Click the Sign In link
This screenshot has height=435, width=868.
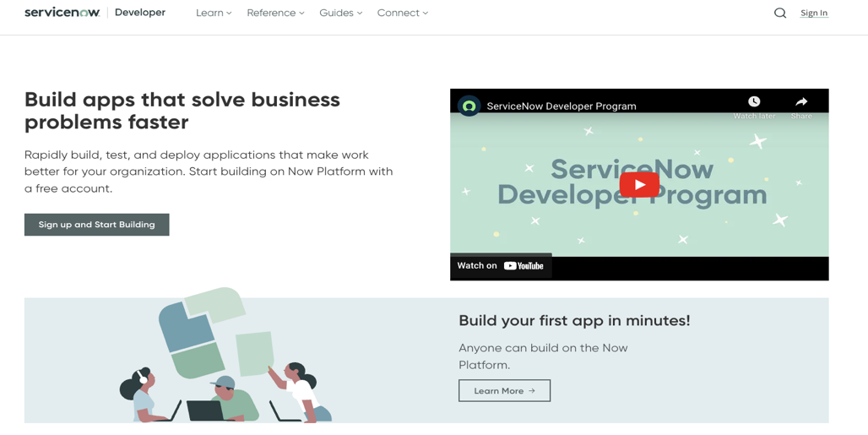click(814, 13)
